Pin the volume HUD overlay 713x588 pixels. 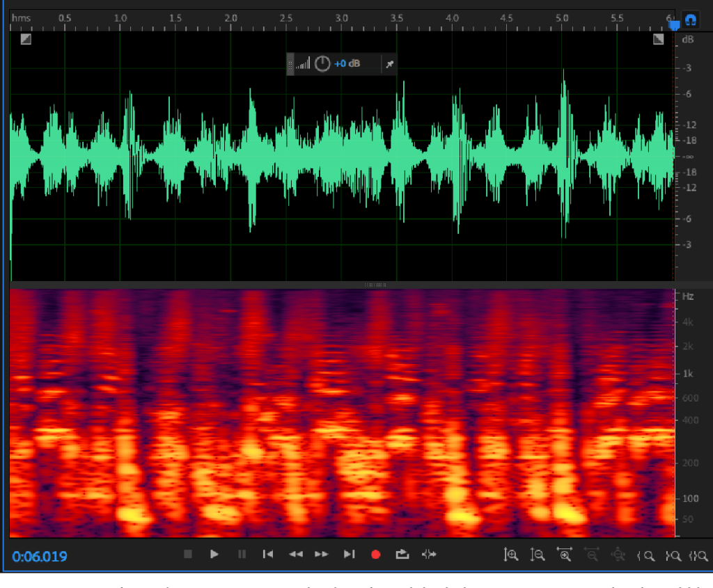click(x=390, y=64)
